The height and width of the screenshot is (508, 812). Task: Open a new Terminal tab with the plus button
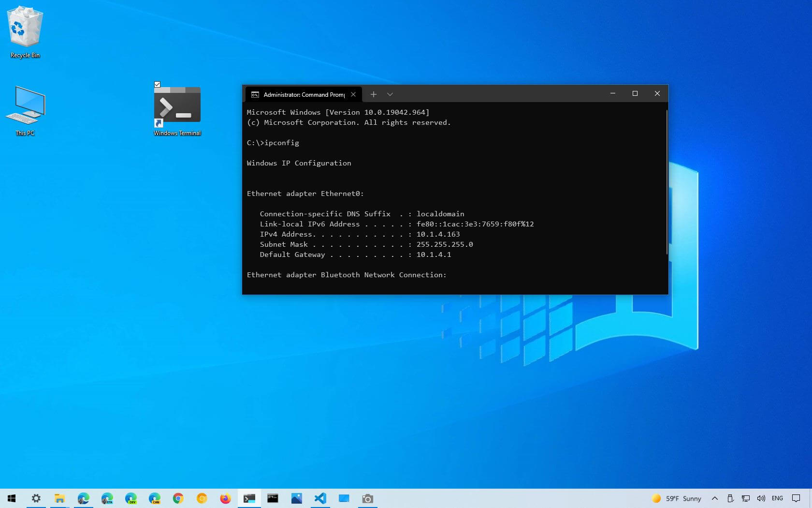[373, 94]
